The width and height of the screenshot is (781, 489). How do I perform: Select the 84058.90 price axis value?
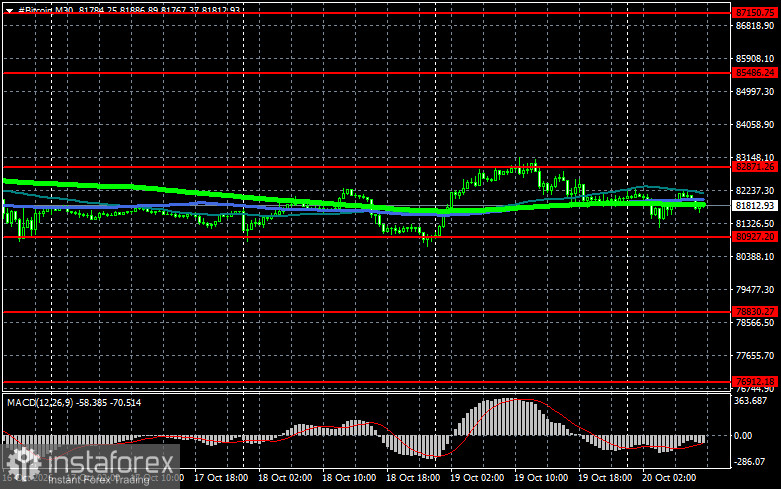pos(755,124)
